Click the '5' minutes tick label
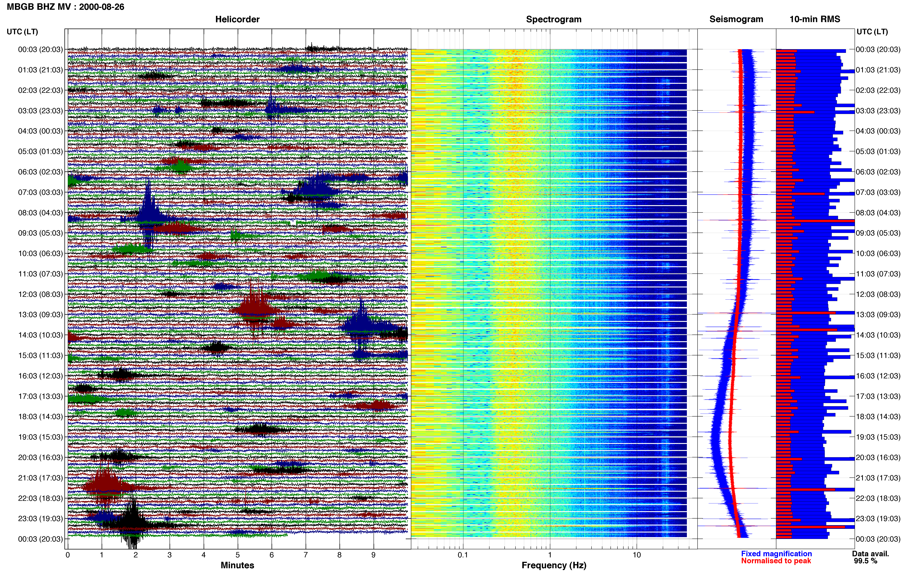 [238, 555]
